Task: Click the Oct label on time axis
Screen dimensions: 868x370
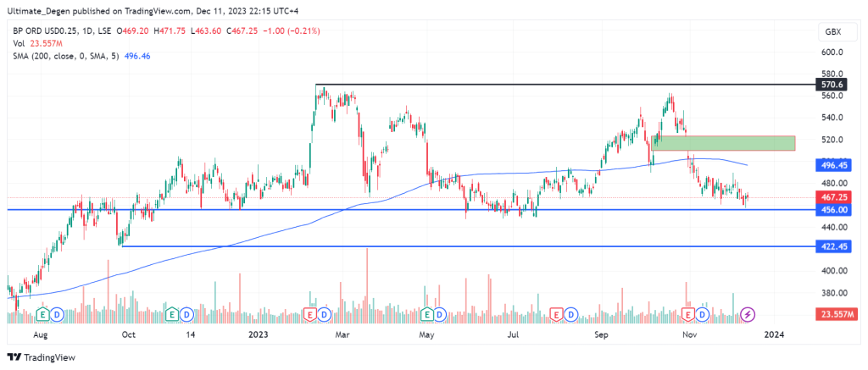Action: [x=129, y=334]
